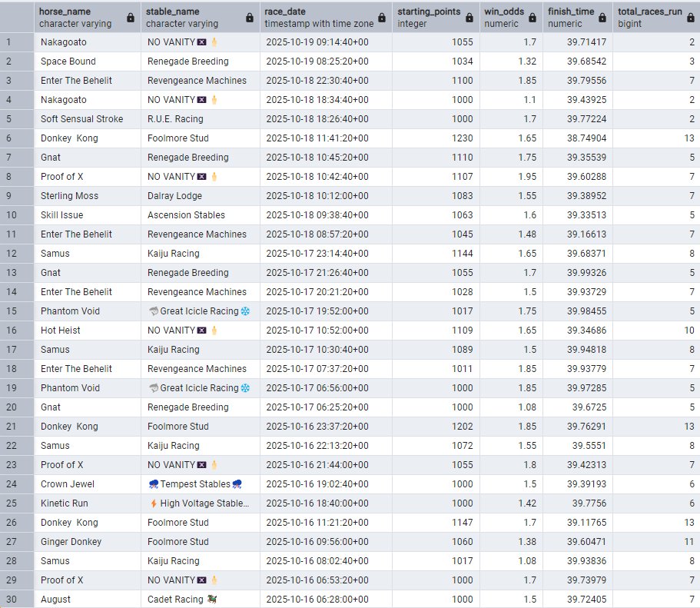This screenshot has width=700, height=608.
Task: Select row number 6 header
Action: (x=17, y=138)
